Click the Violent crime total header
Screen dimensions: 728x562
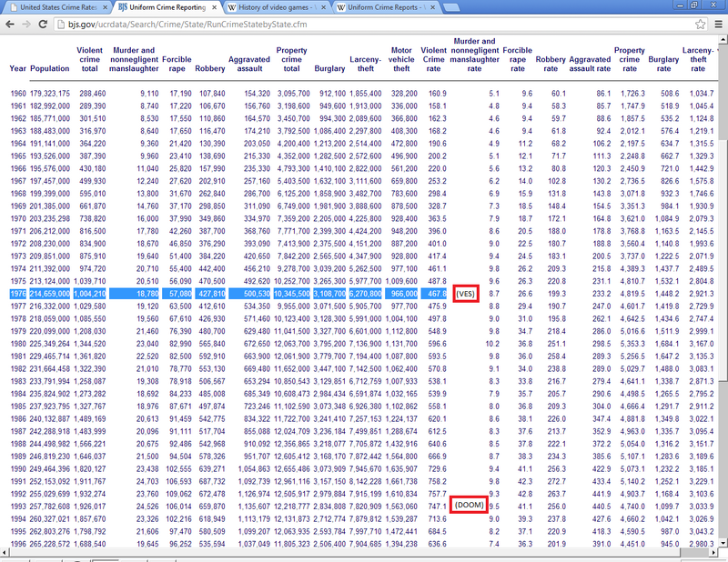click(x=89, y=59)
